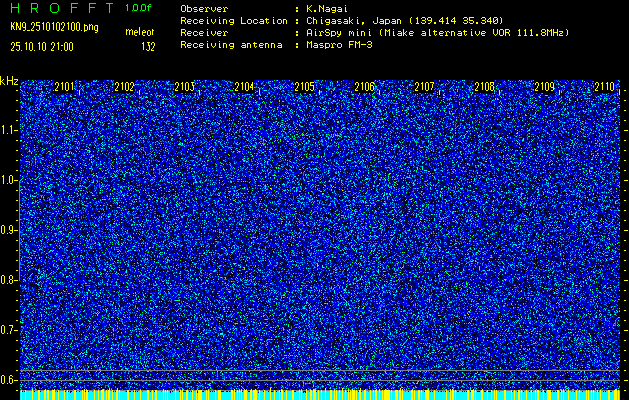The width and height of the screenshot is (629, 400).
Task: Click the 0.6 frequency axis label
Action: coord(9,379)
